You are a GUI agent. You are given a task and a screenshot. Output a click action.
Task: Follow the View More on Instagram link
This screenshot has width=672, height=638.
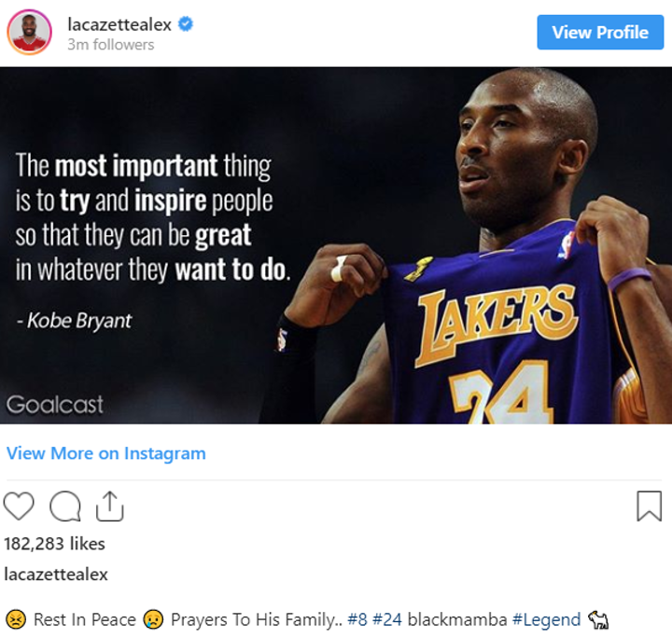coord(105,453)
